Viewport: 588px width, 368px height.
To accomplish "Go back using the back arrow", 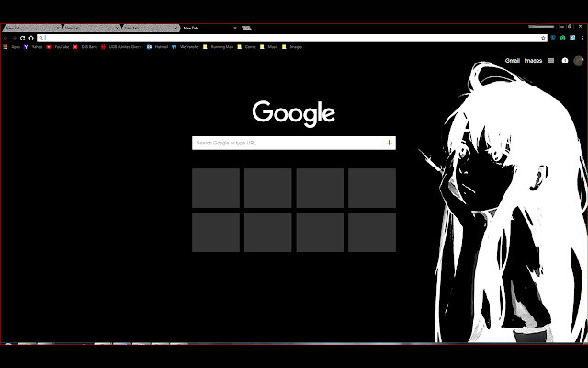I will pyautogui.click(x=6, y=38).
